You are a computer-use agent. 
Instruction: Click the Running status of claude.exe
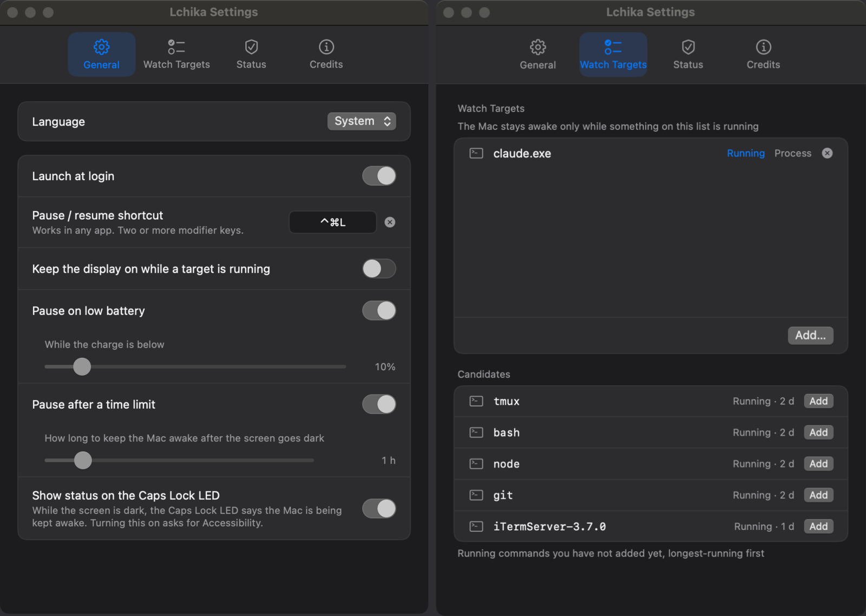tap(746, 153)
